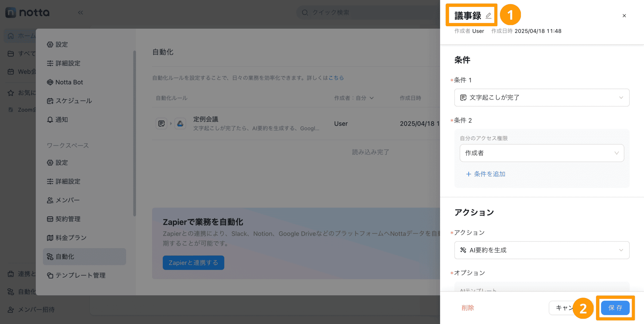Click the 料金プラン map icon
Screen dimensions: 644x324
(x=50, y=238)
